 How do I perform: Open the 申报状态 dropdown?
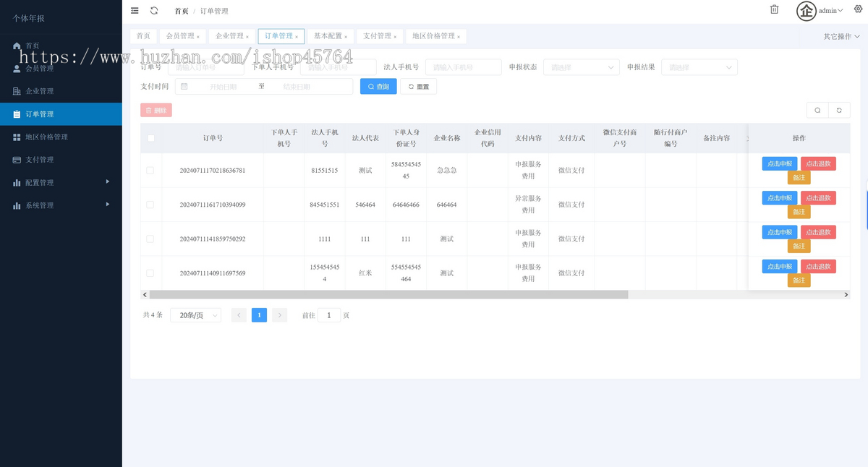[x=581, y=67]
